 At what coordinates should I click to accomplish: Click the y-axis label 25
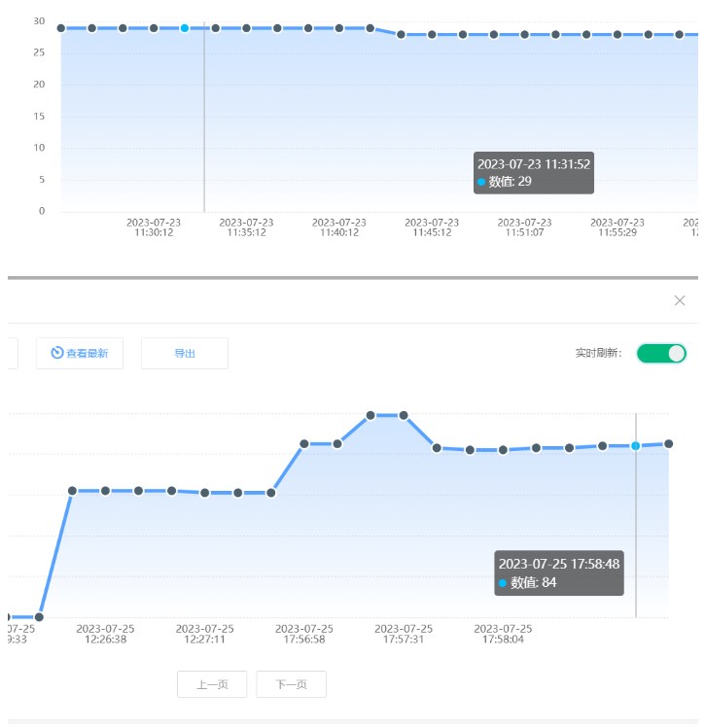(39, 52)
